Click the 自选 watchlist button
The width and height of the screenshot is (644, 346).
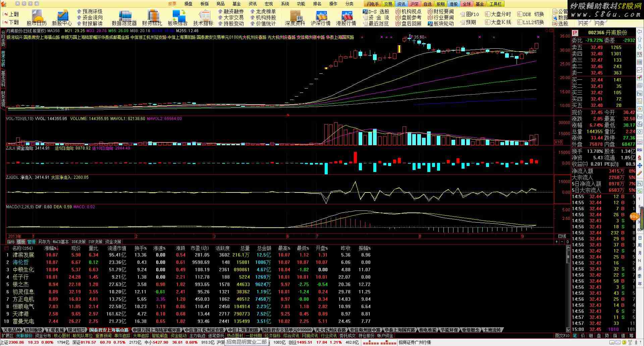coord(427,4)
